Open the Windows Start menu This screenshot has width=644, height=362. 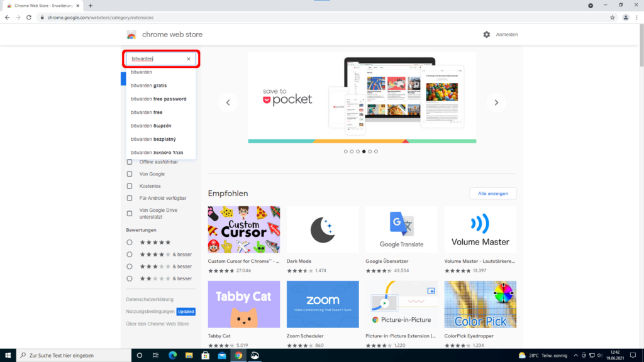[8, 356]
